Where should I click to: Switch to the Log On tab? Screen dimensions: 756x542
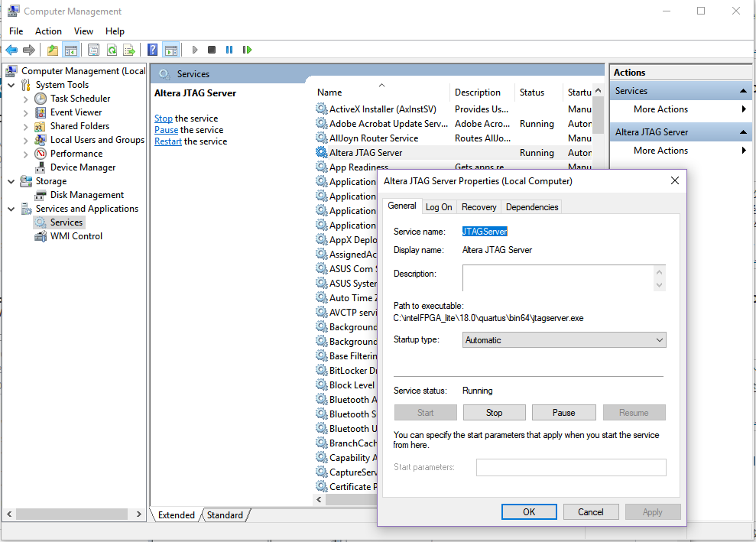[x=439, y=207]
